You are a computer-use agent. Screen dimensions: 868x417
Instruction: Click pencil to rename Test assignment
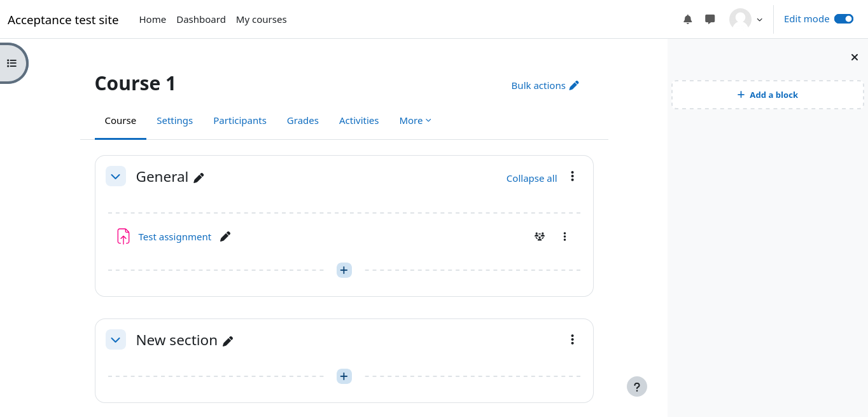click(x=225, y=236)
